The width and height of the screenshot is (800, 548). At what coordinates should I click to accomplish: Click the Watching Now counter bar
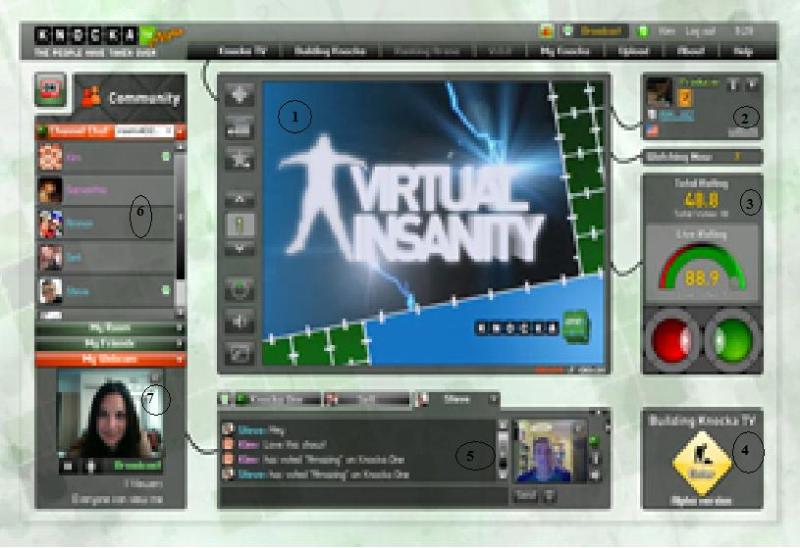coord(702,157)
